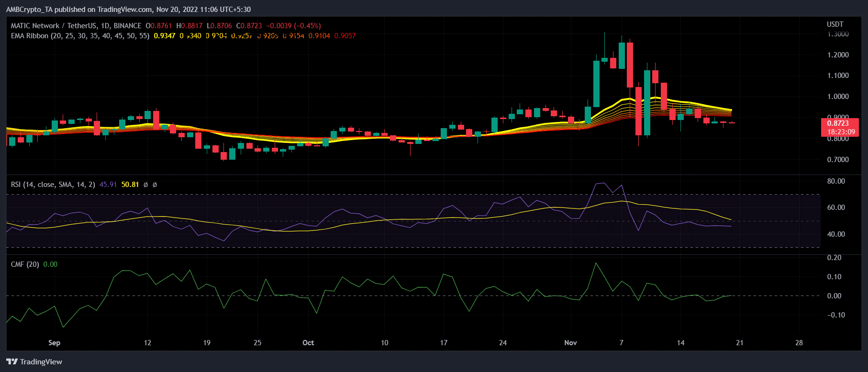Click the 24 date label on time axis

(503, 343)
